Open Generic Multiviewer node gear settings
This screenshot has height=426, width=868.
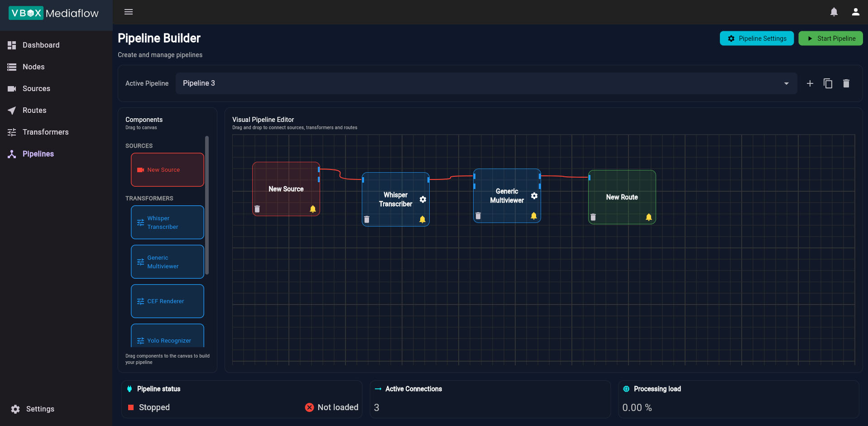pyautogui.click(x=534, y=196)
